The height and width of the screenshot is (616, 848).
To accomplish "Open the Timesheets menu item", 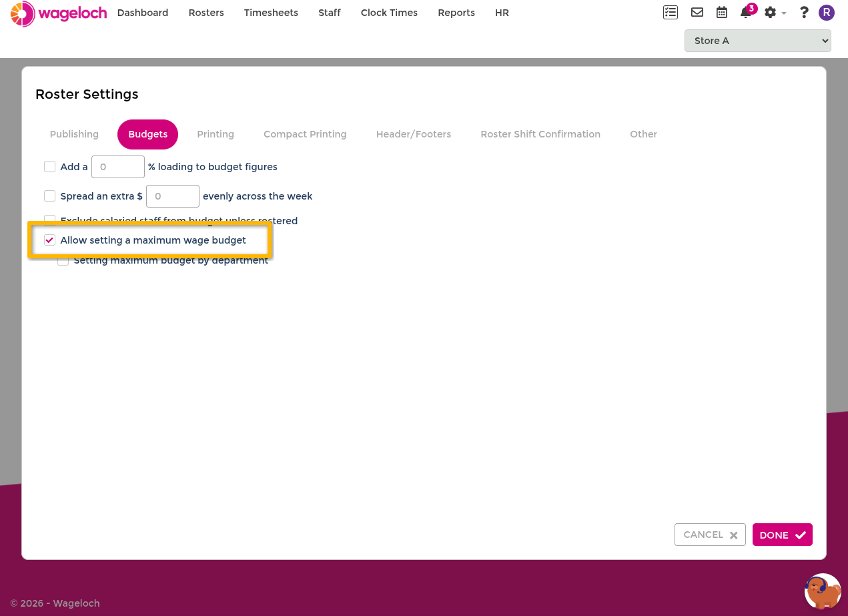I will pyautogui.click(x=271, y=13).
